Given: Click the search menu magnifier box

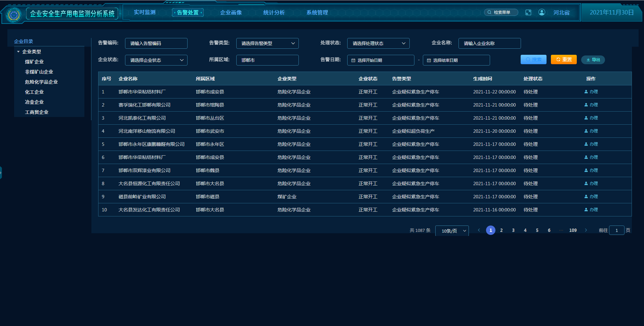Looking at the screenshot, I should coord(501,12).
